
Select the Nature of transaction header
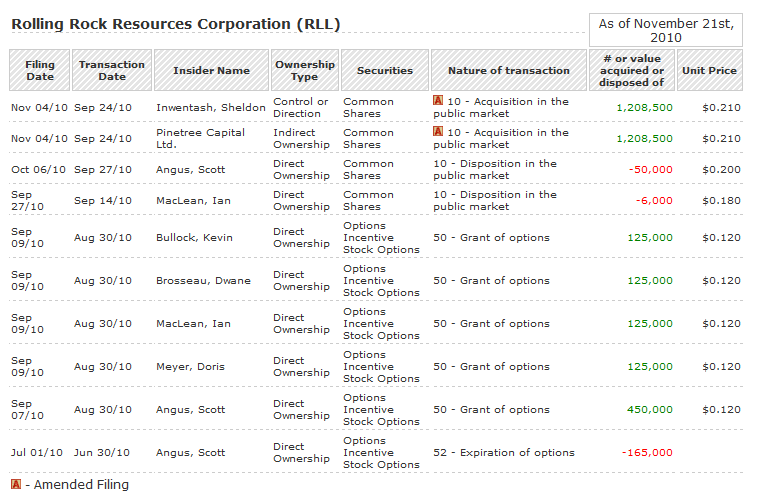509,70
